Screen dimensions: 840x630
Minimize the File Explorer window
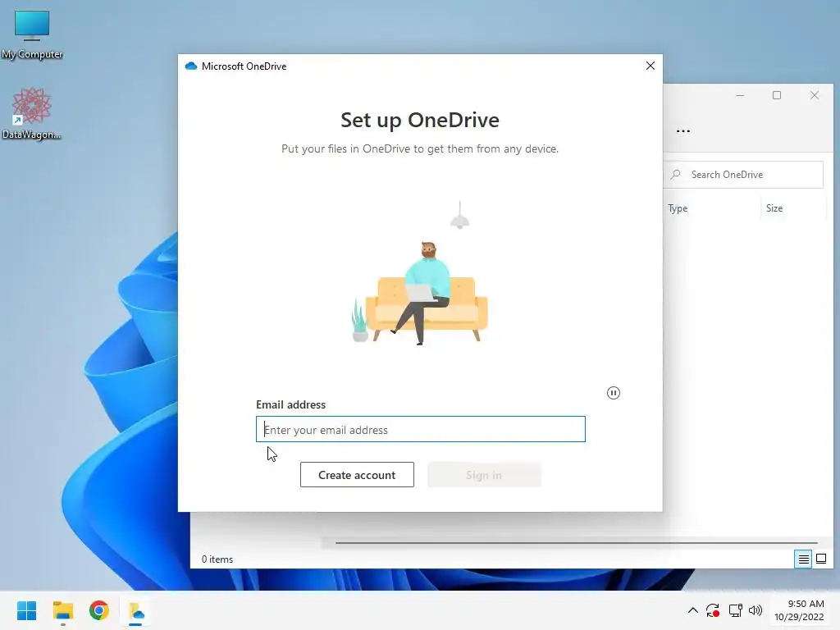[740, 95]
